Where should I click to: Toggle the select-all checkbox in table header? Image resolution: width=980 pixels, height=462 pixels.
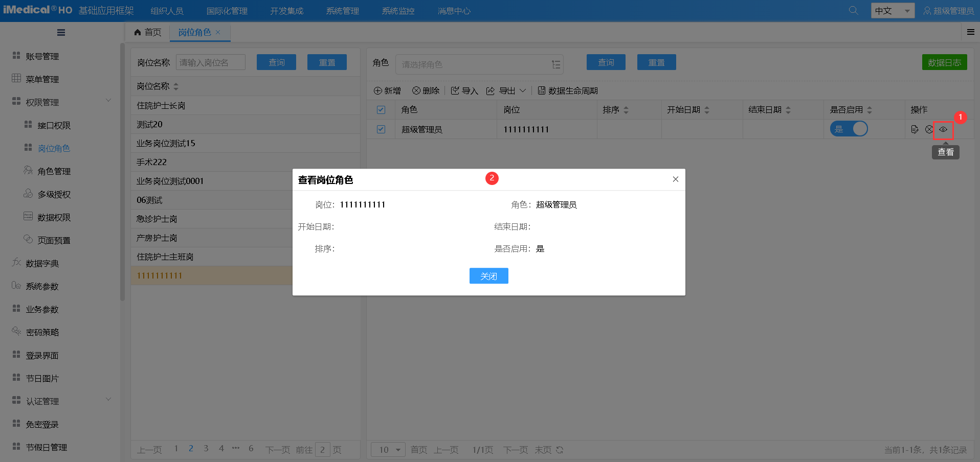[x=381, y=110]
